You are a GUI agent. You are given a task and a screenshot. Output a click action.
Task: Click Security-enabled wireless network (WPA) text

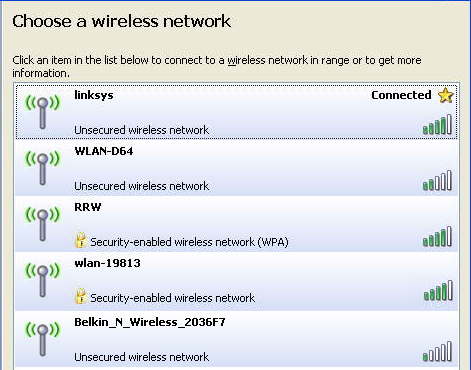189,242
